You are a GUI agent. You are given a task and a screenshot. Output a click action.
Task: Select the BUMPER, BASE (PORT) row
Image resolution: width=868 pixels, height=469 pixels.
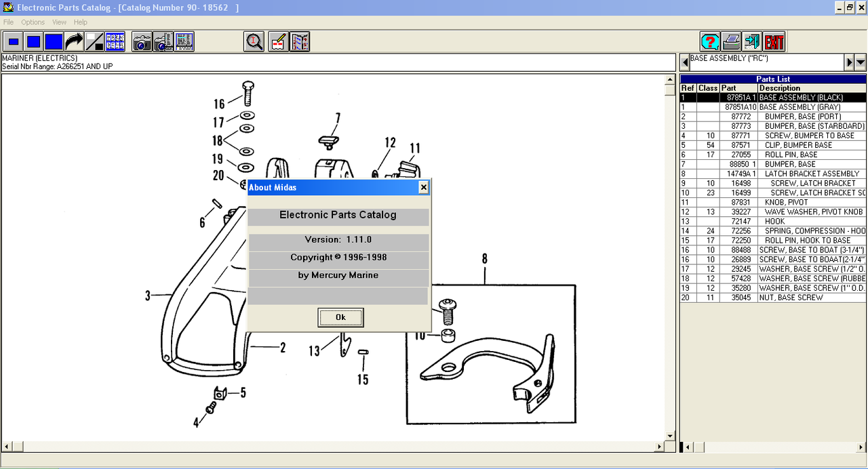[x=773, y=117]
